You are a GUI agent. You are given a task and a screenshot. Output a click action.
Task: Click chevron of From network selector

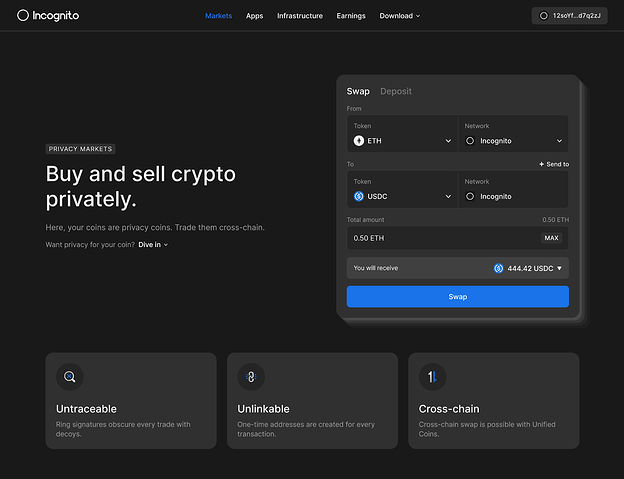pos(559,141)
